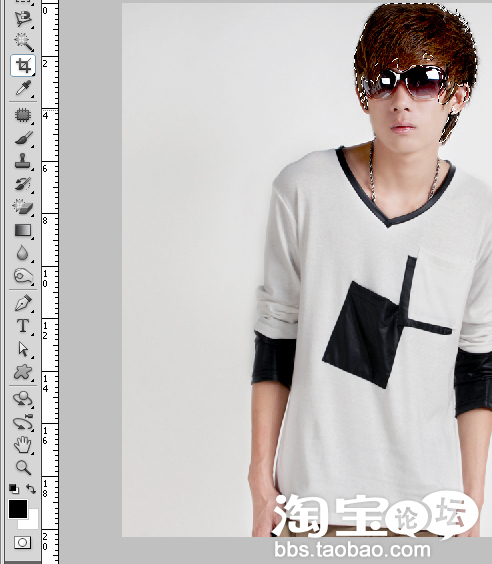Activate the Clone Stamp tool
The image size is (492, 564).
click(23, 161)
